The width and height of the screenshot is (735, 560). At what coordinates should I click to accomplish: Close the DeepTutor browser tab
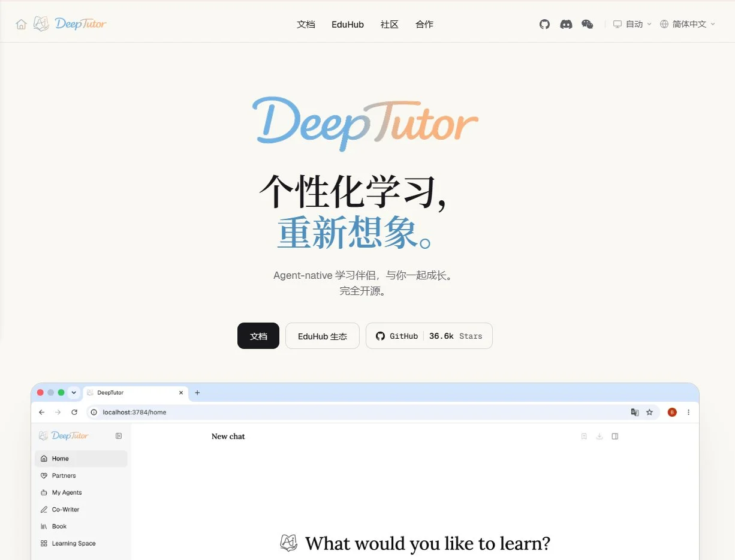click(x=181, y=393)
